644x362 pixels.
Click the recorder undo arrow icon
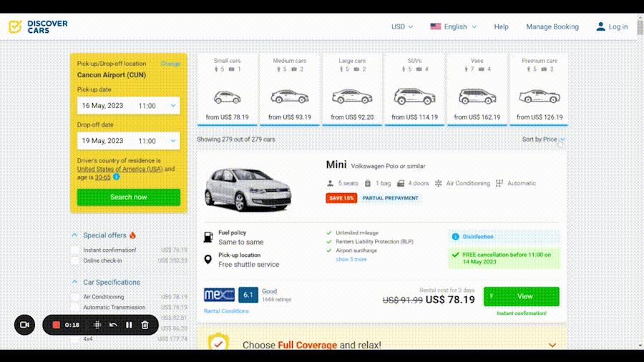pos(113,325)
